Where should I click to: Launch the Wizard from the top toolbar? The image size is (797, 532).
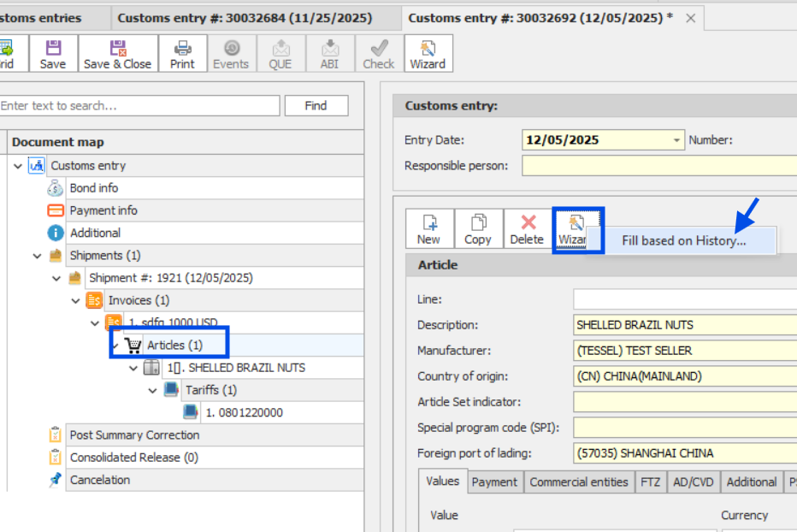click(427, 53)
